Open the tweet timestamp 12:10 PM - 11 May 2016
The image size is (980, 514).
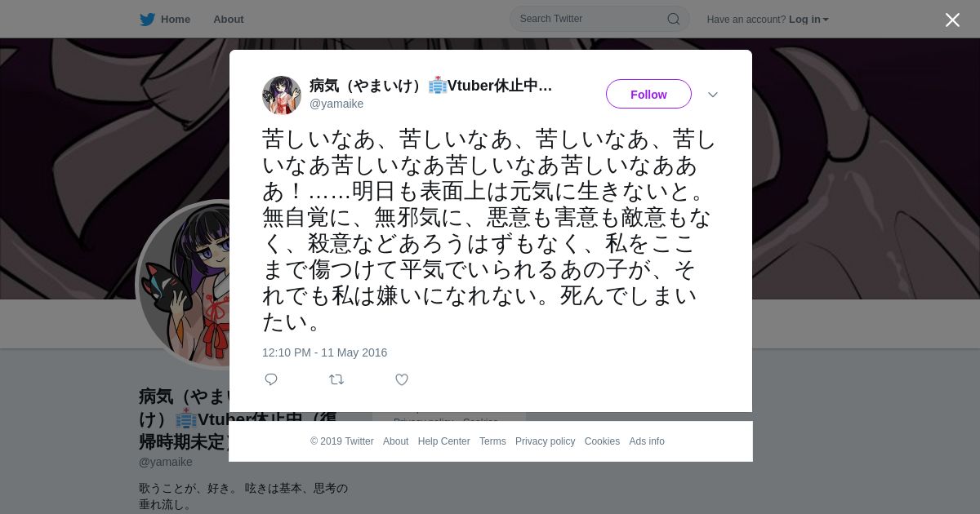pos(324,352)
